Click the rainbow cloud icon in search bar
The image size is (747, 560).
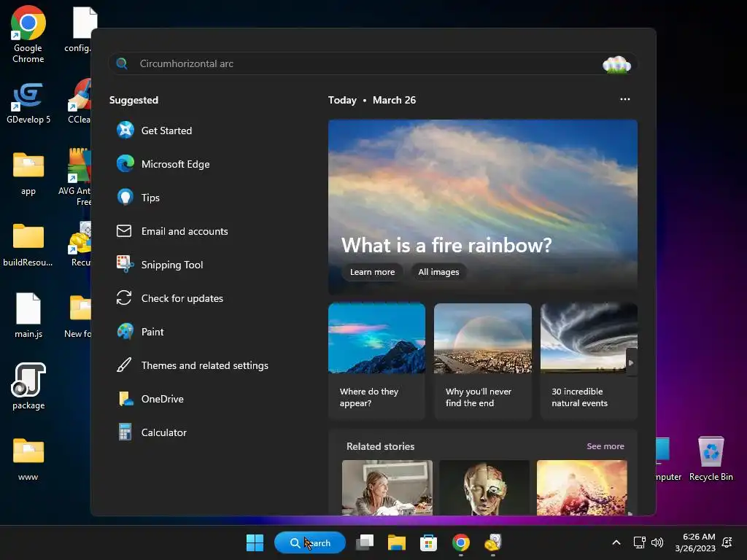click(x=616, y=64)
